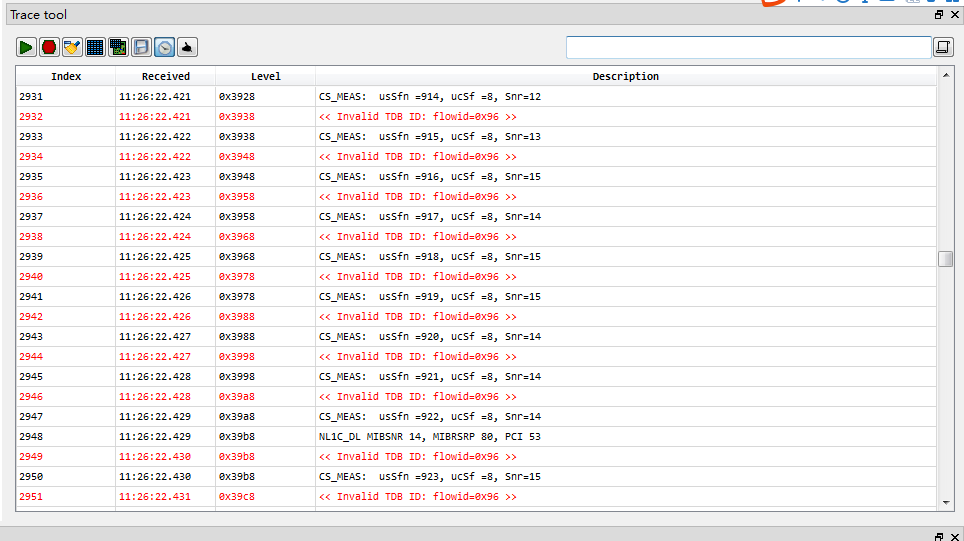Screen dimensions: 964x541
Task: Save the trace with the floppy disk icon
Action: 141,47
